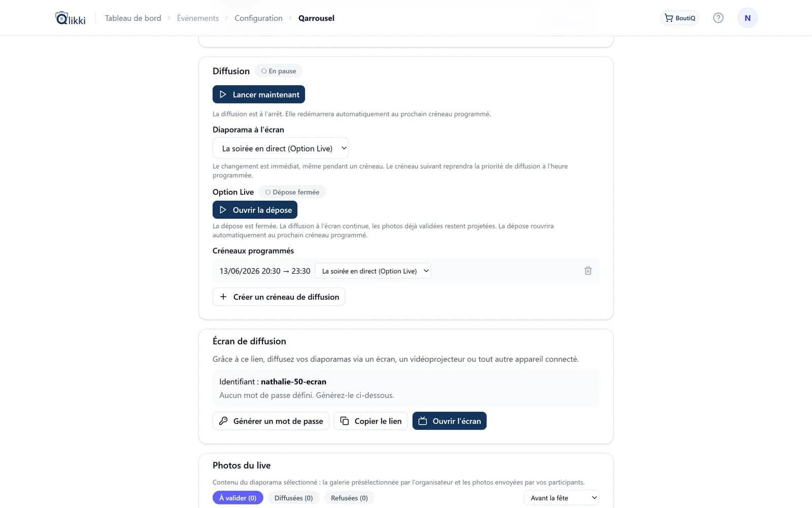Image resolution: width=812 pixels, height=508 pixels.
Task: Click the Créneaux programmés label
Action: point(253,250)
